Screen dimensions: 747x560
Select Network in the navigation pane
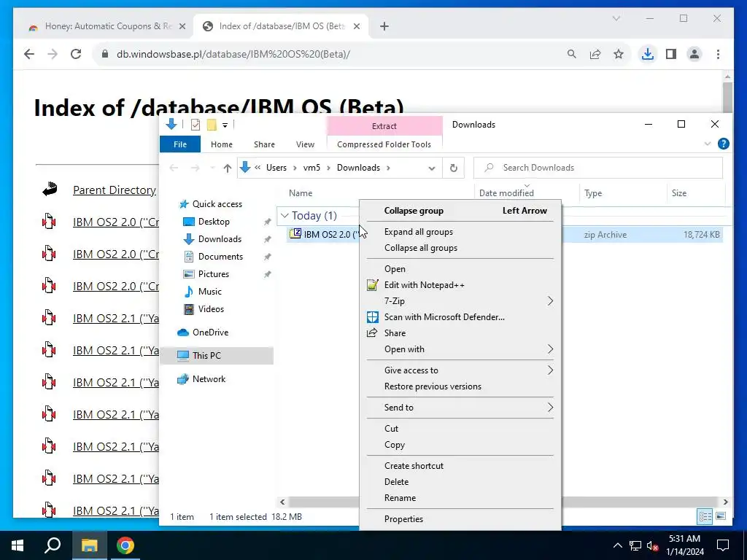tap(208, 379)
